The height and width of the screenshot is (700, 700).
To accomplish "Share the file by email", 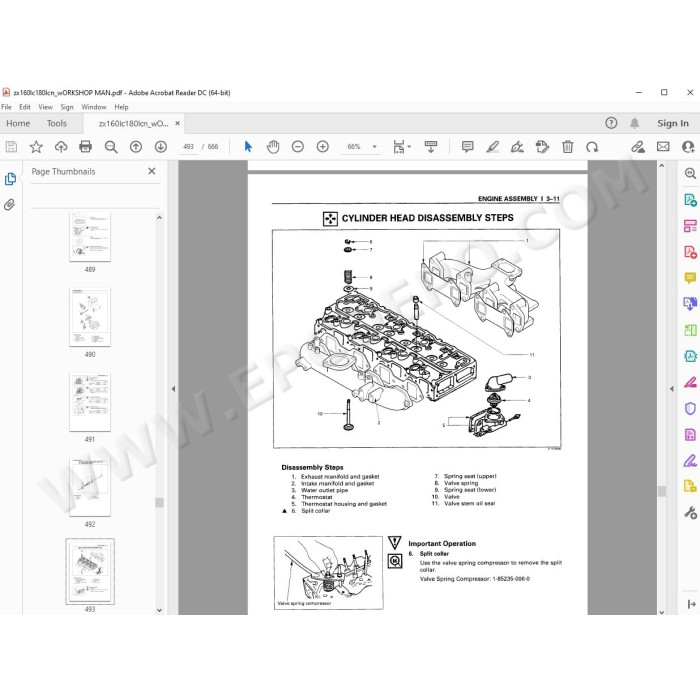I will tap(663, 147).
